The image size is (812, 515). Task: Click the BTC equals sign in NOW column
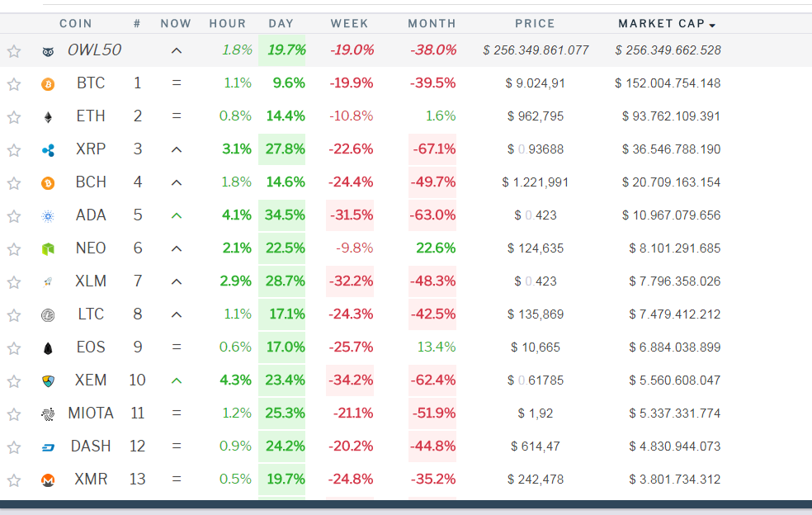coord(177,83)
